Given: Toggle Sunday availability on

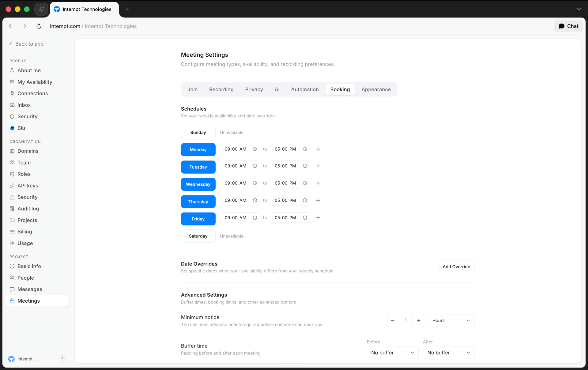Looking at the screenshot, I should (x=198, y=133).
